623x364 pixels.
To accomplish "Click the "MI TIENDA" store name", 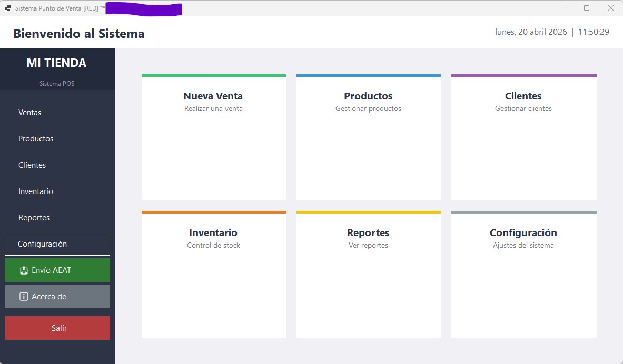I will pos(56,63).
